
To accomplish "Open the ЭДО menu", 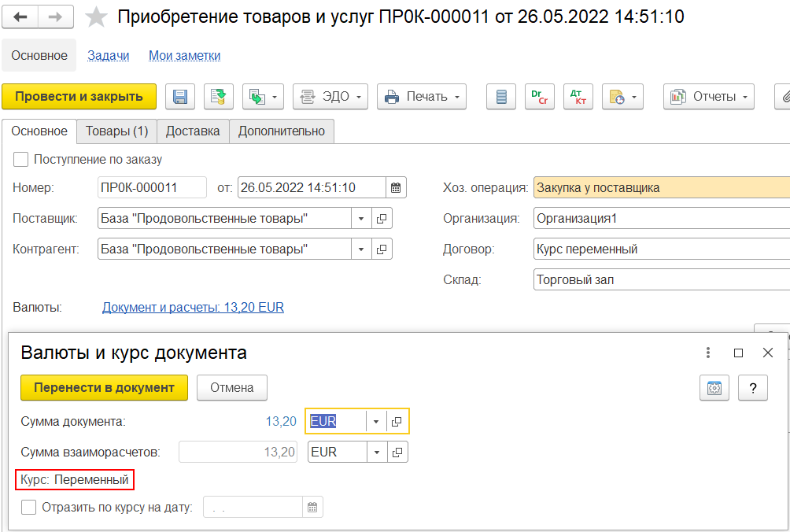I will pyautogui.click(x=330, y=96).
